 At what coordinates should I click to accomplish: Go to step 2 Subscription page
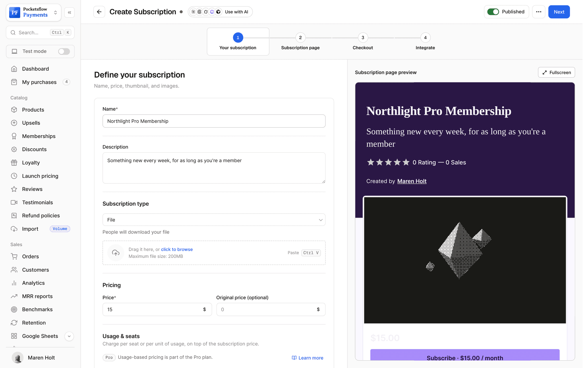pyautogui.click(x=300, y=42)
